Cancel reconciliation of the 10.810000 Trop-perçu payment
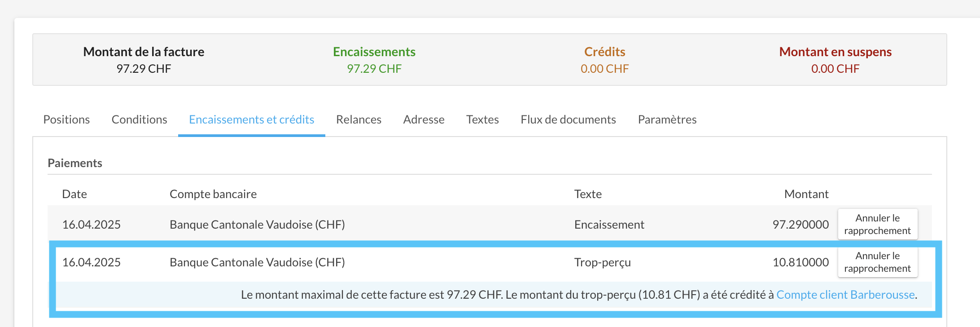Viewport: 980px width, 327px height. (877, 262)
